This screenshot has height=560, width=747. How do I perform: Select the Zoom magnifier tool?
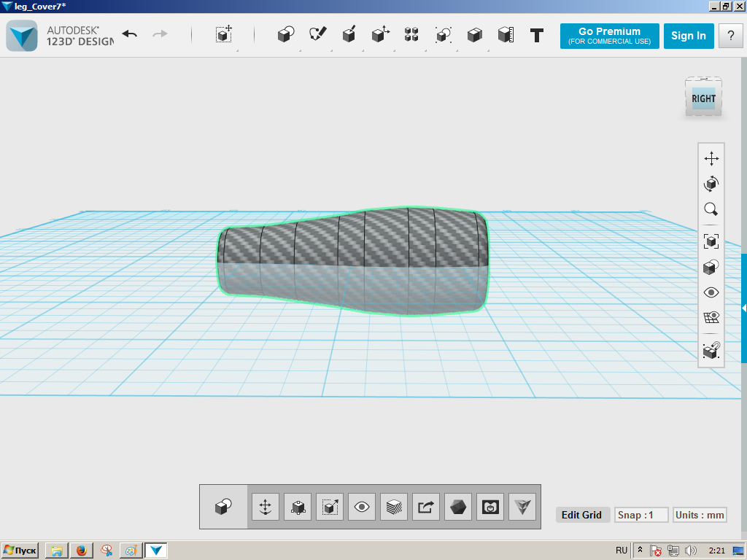tap(711, 209)
